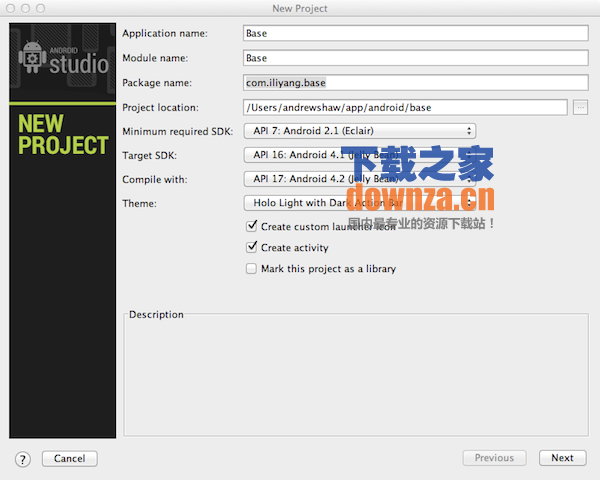
Task: Click the Module name label
Action: (x=155, y=58)
